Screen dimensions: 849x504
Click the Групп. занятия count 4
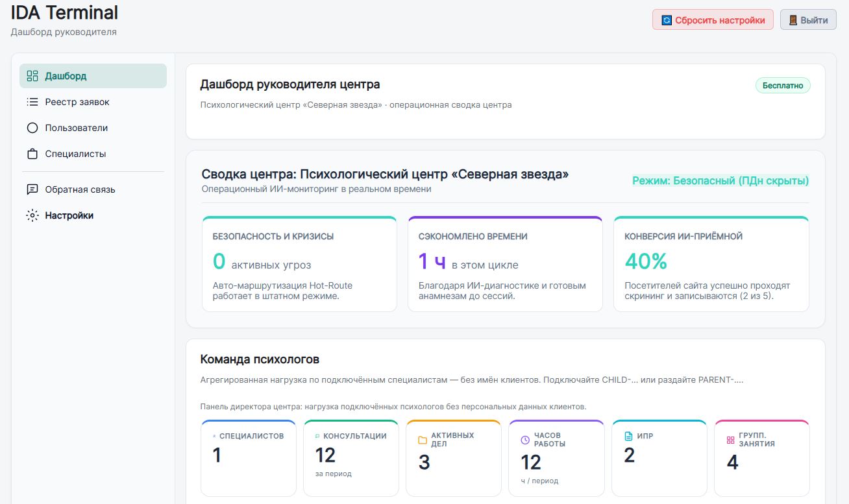pyautogui.click(x=732, y=462)
